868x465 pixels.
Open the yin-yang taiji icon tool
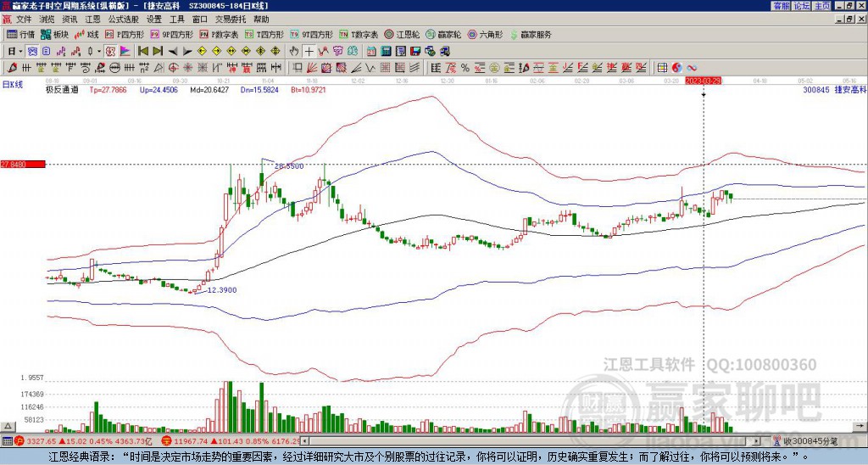click(x=676, y=68)
